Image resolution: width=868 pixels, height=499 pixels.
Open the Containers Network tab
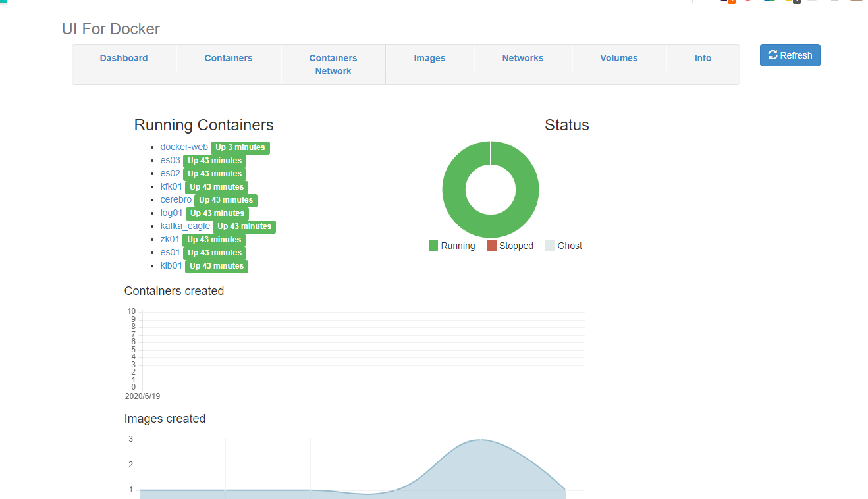pos(333,65)
